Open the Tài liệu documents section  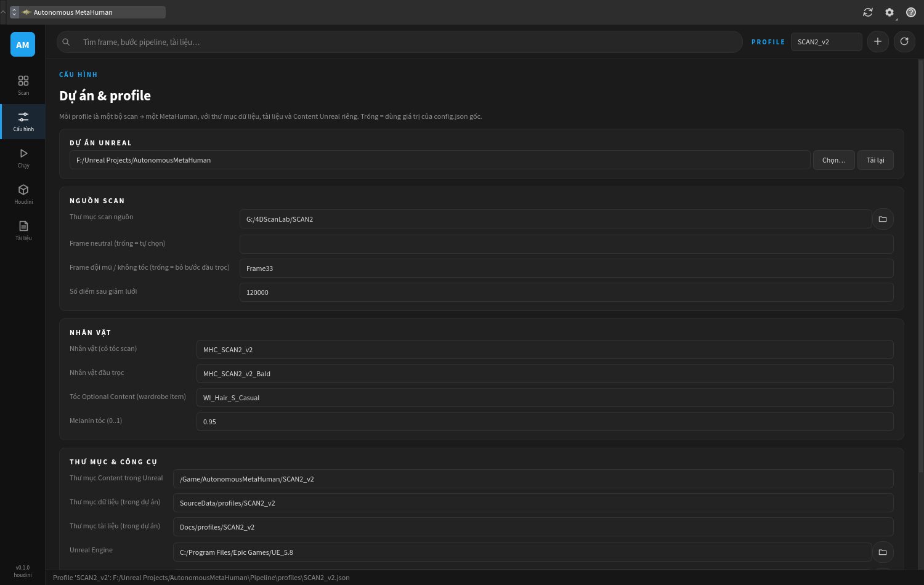pos(23,231)
